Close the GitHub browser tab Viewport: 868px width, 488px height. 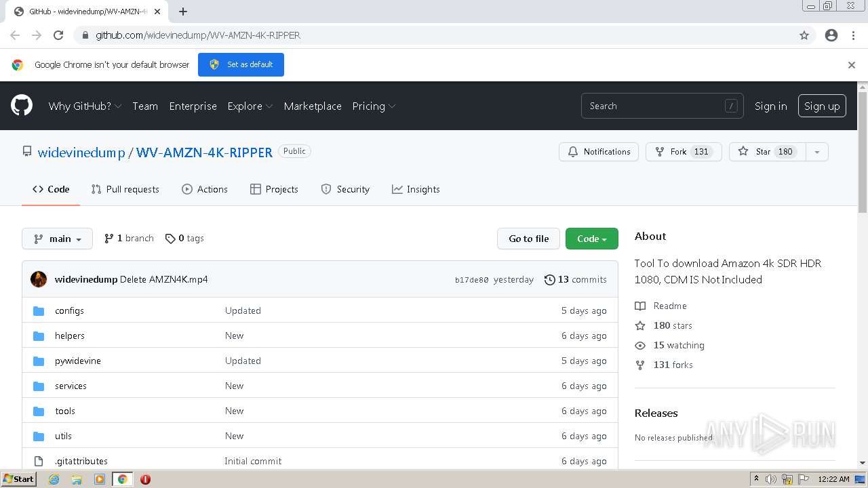[x=158, y=12]
